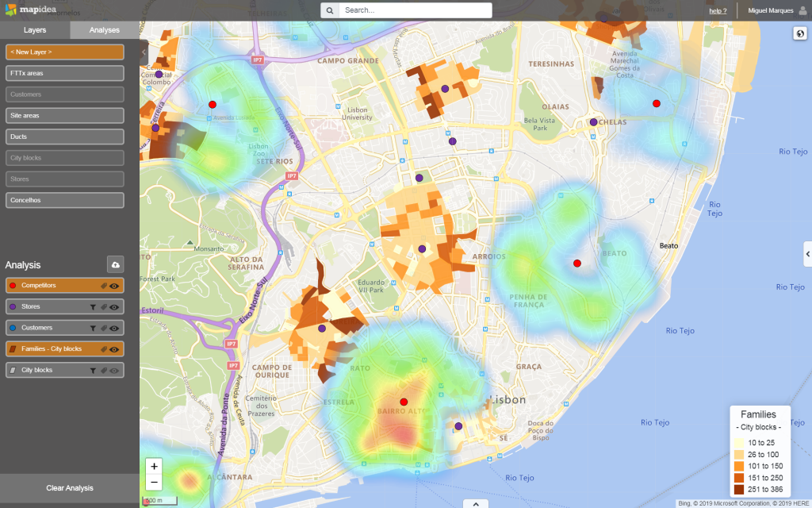Zoom in with the plus button
The height and width of the screenshot is (508, 812).
[154, 466]
